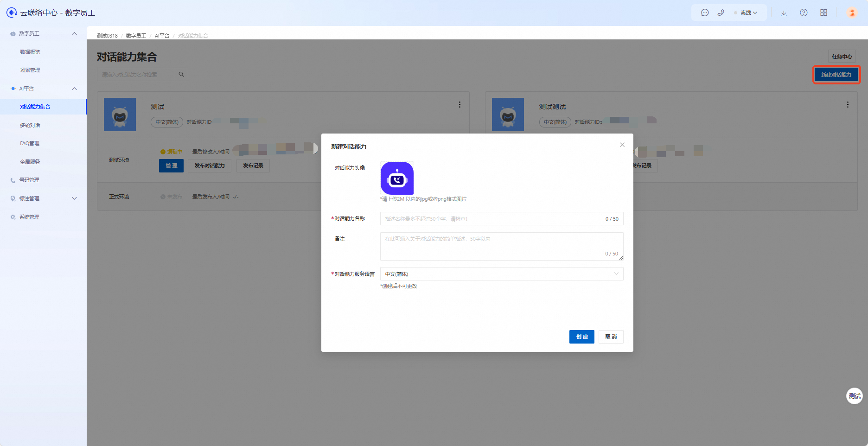868x446 pixels.
Task: Click the user avatar in top bar
Action: pyautogui.click(x=852, y=13)
